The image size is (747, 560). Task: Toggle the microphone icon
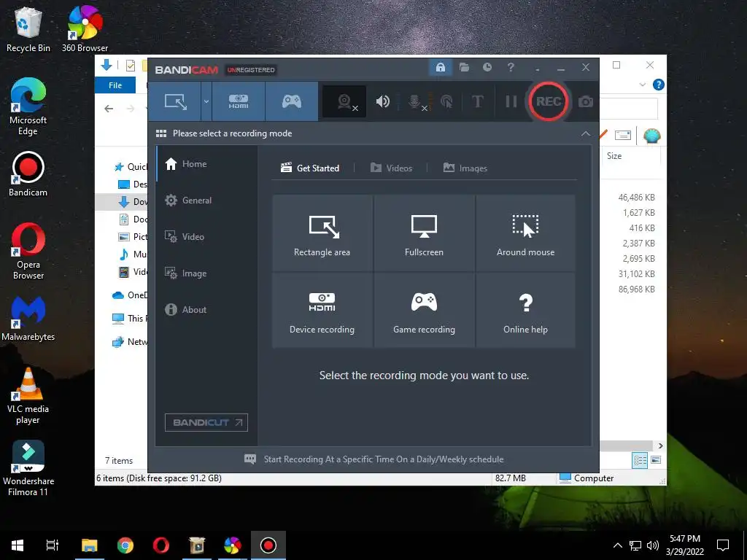coord(415,101)
